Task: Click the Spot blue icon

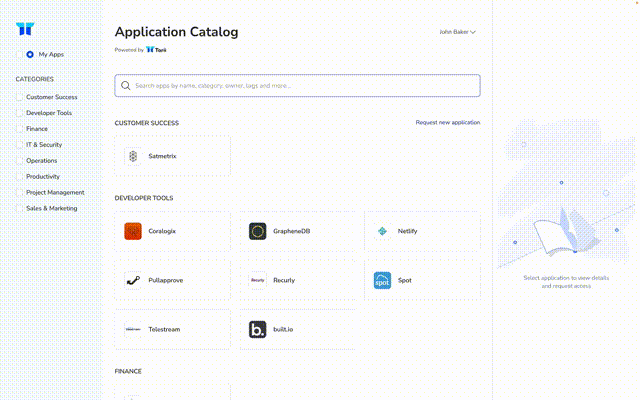Action: (382, 280)
